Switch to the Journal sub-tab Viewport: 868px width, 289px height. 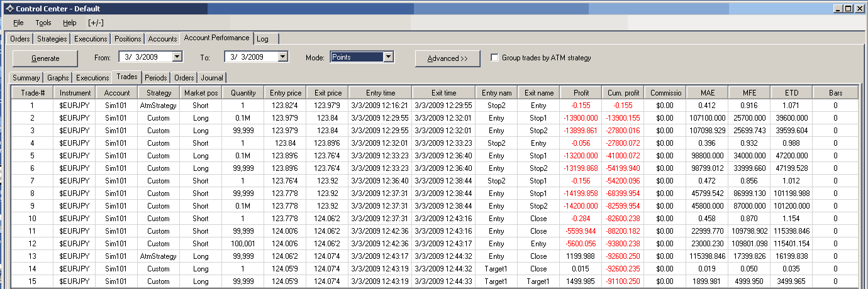click(x=212, y=78)
